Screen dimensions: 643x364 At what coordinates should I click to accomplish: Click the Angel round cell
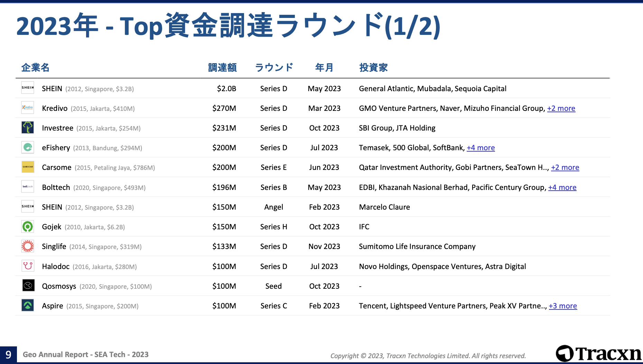click(273, 207)
